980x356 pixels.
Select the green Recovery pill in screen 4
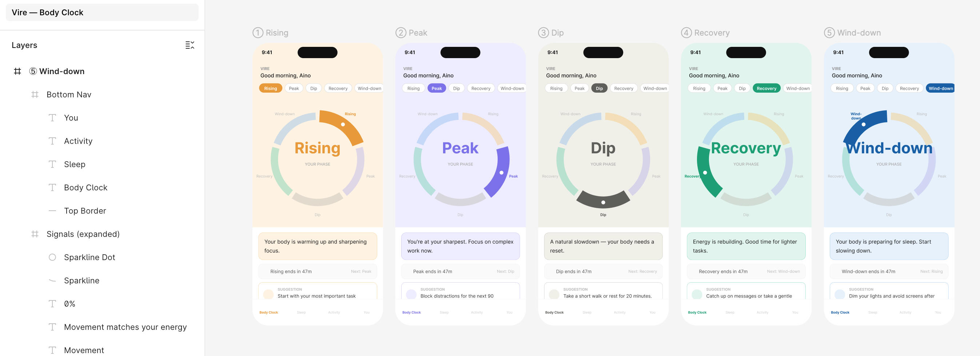click(x=766, y=89)
